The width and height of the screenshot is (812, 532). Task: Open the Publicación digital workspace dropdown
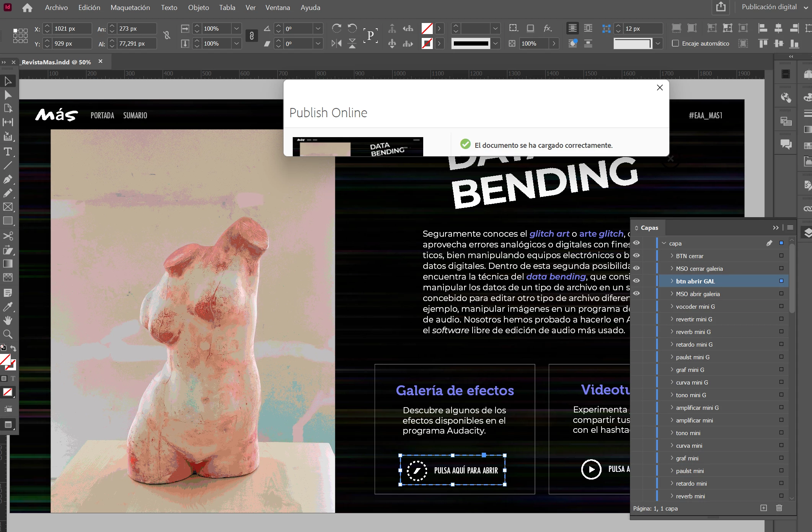click(x=774, y=7)
